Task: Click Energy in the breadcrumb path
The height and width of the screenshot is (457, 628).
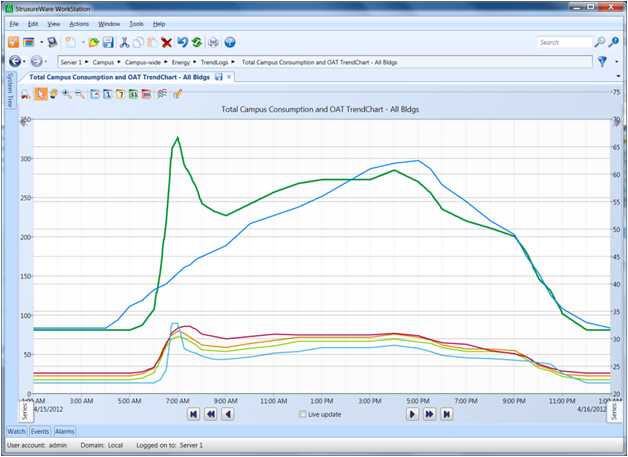Action: point(181,62)
